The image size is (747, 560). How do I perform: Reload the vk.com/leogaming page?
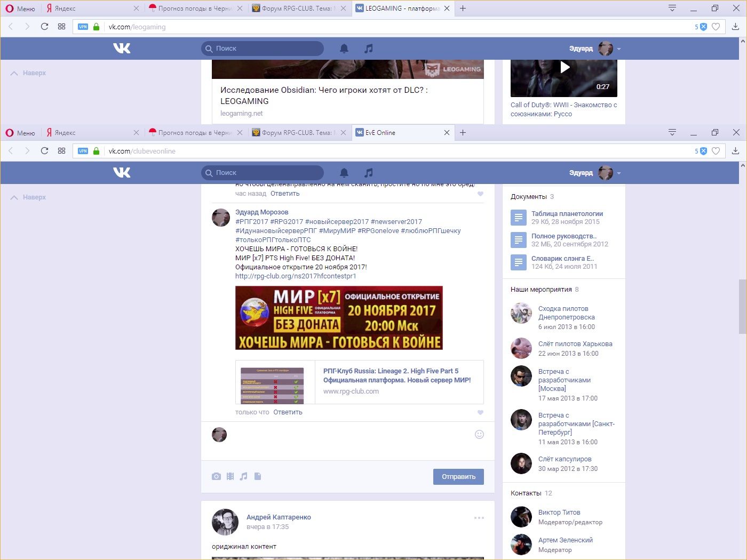(45, 27)
